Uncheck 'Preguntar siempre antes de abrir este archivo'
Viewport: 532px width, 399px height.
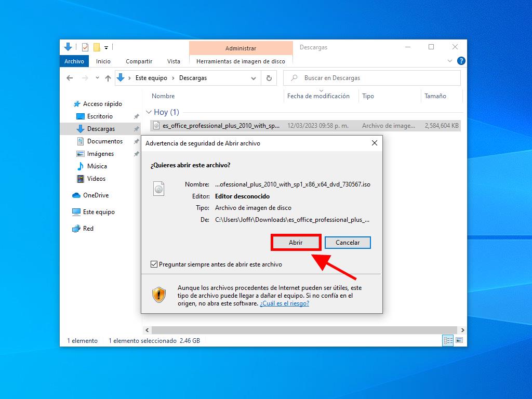154,264
